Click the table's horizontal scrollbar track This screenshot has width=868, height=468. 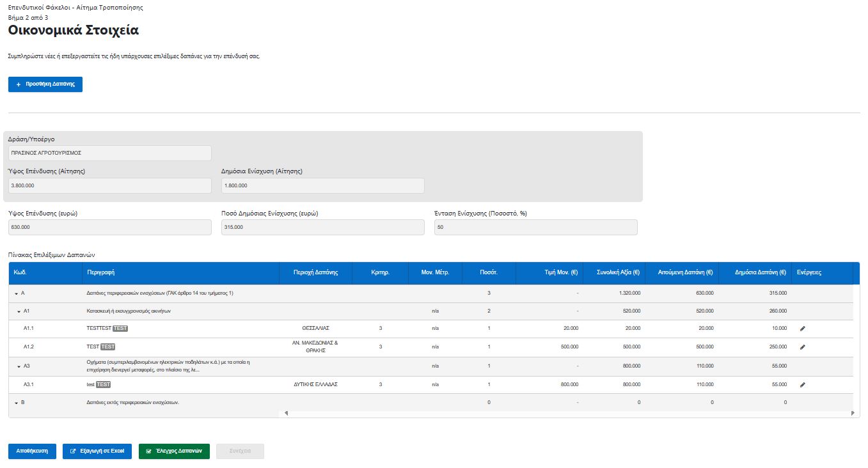click(x=569, y=413)
